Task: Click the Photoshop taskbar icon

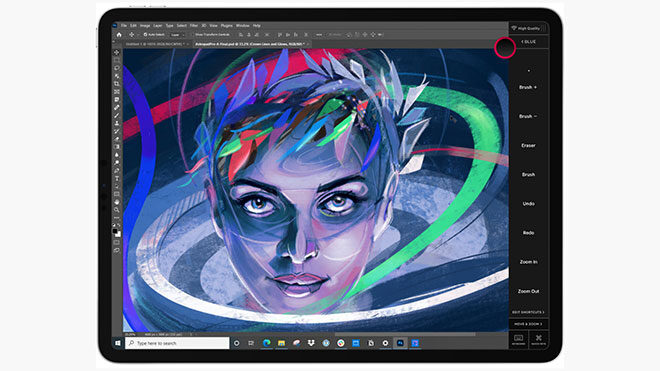Action: (400, 343)
